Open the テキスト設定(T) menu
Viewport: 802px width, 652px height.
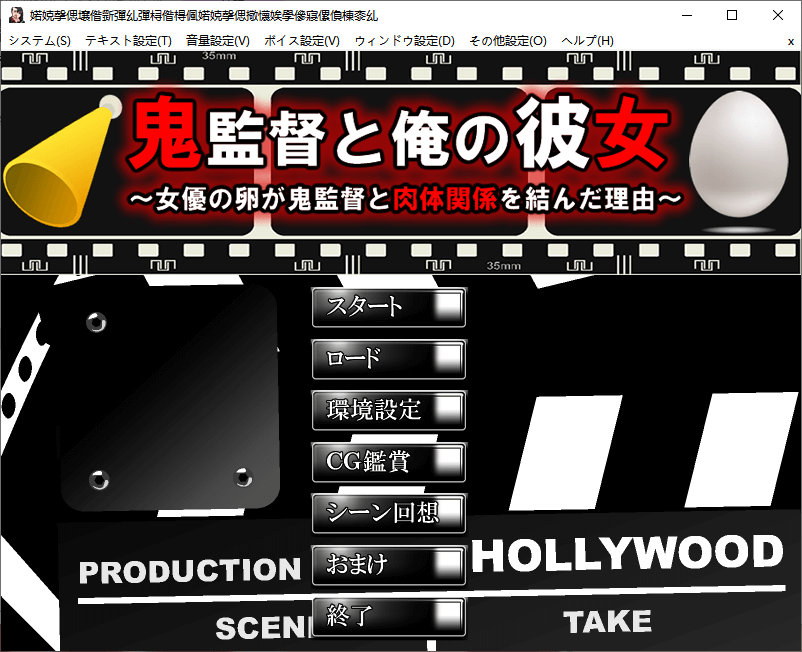(x=128, y=41)
